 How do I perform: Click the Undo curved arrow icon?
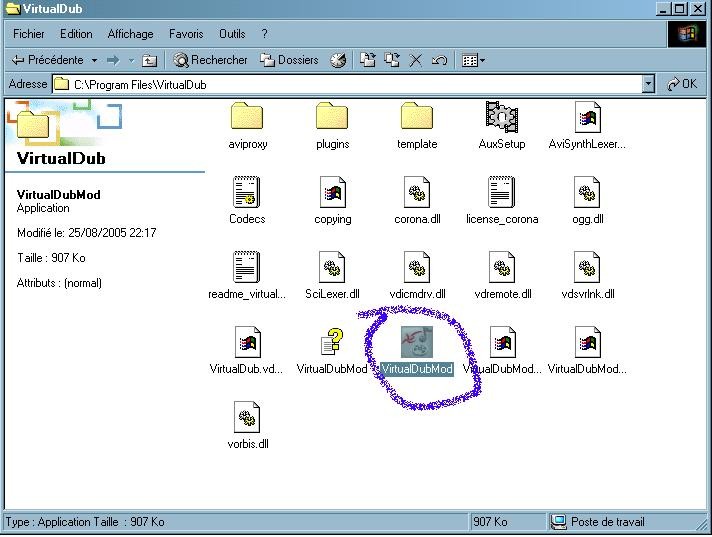click(439, 60)
